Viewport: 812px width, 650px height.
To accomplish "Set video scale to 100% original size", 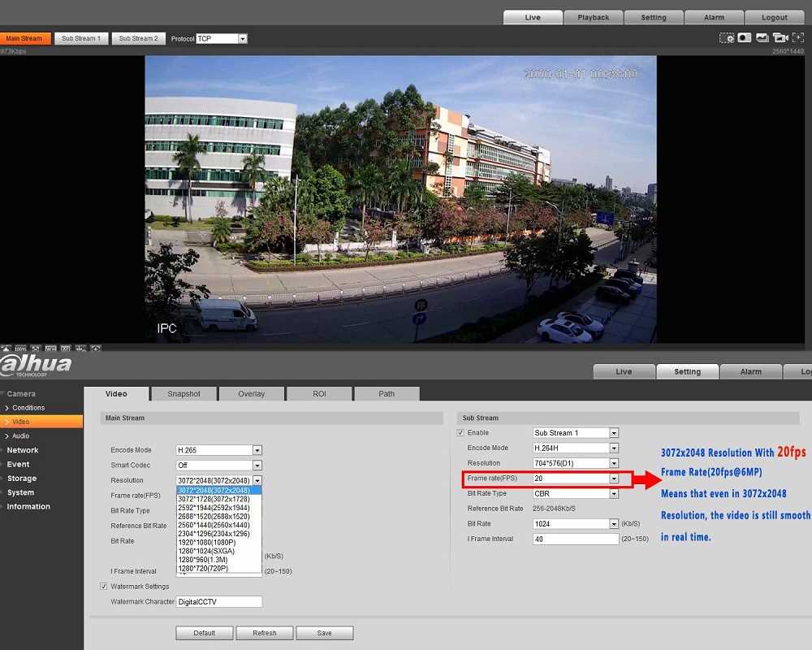I will [20, 349].
